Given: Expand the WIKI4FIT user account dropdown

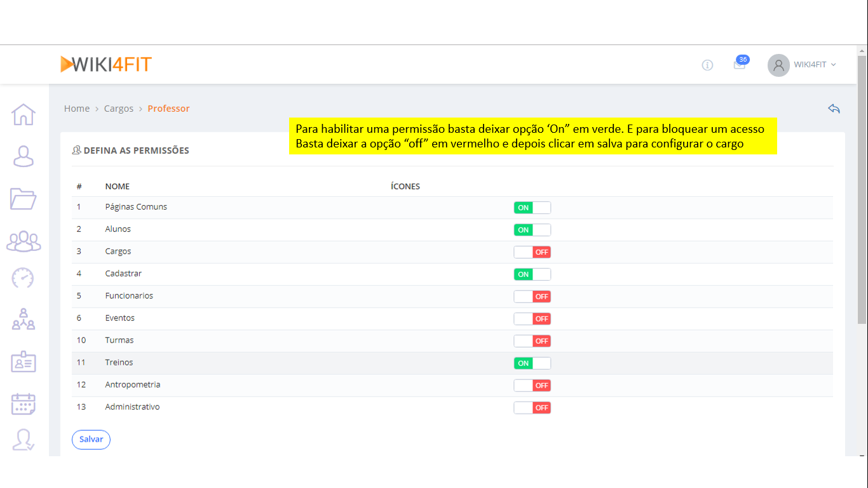Looking at the screenshot, I should click(803, 65).
